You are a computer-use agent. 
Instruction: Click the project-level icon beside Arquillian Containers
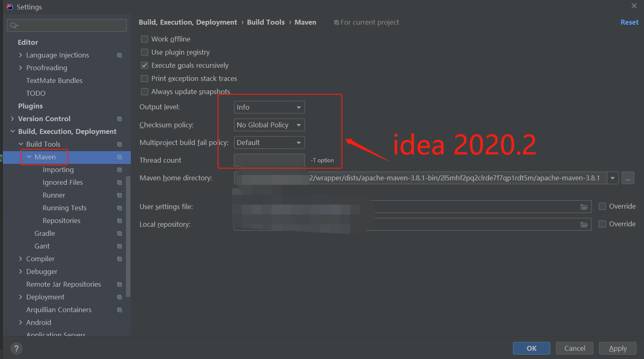point(120,310)
